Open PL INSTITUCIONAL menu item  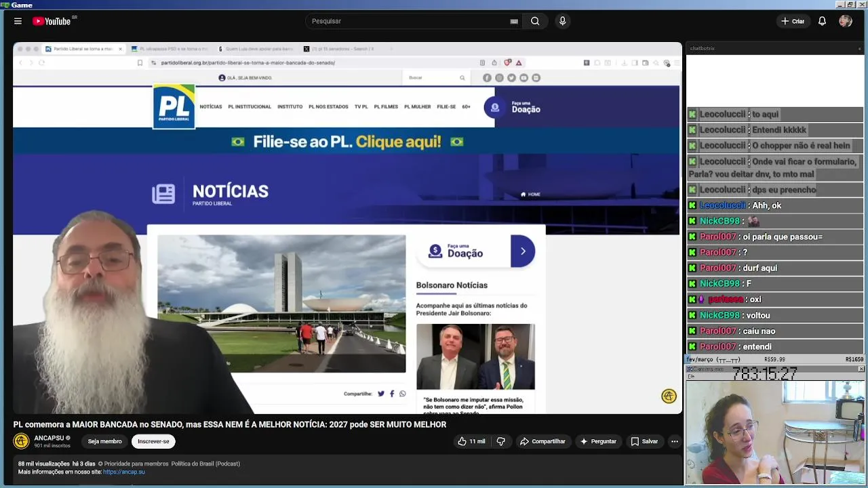(x=250, y=106)
